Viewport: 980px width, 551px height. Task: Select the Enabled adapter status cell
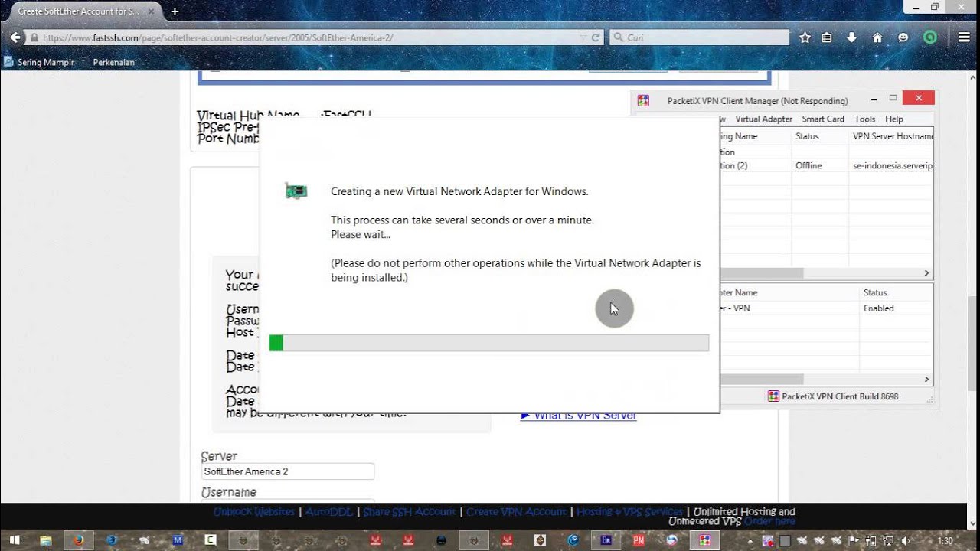[x=878, y=308]
